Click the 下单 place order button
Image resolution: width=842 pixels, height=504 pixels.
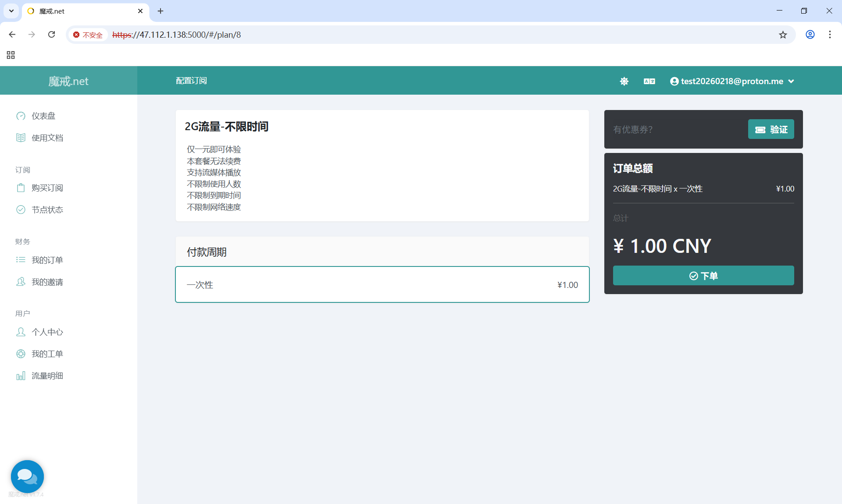pyautogui.click(x=703, y=276)
